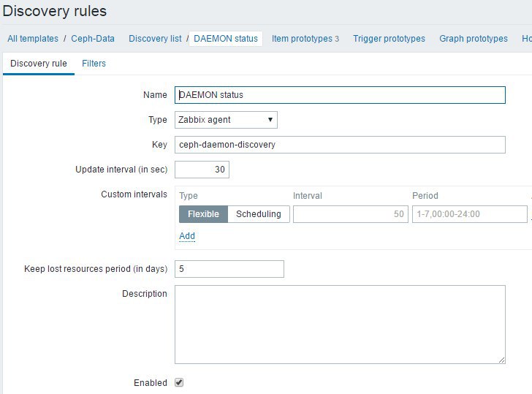Viewport: 532px width, 394px height.
Task: Click the All templates breadcrumb link
Action: pos(33,39)
